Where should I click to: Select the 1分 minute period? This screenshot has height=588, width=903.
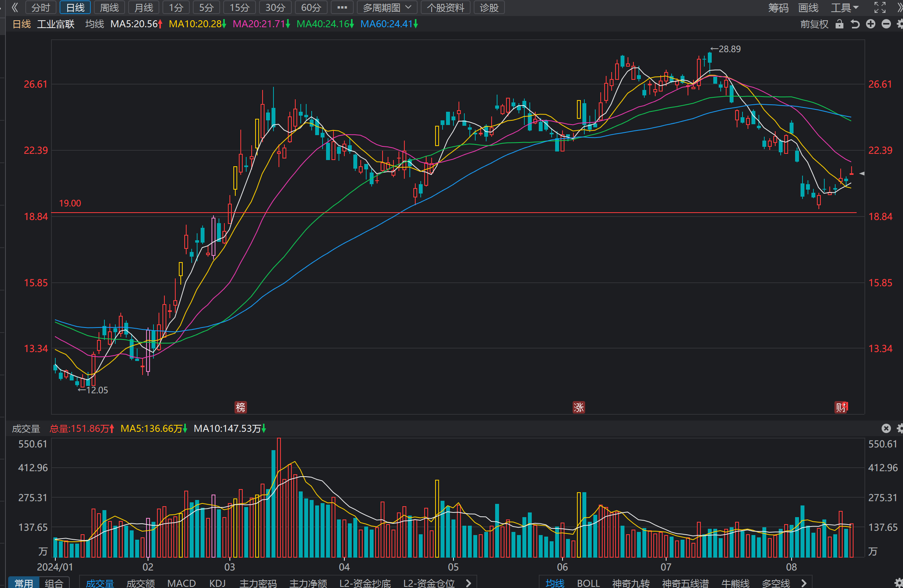176,7
